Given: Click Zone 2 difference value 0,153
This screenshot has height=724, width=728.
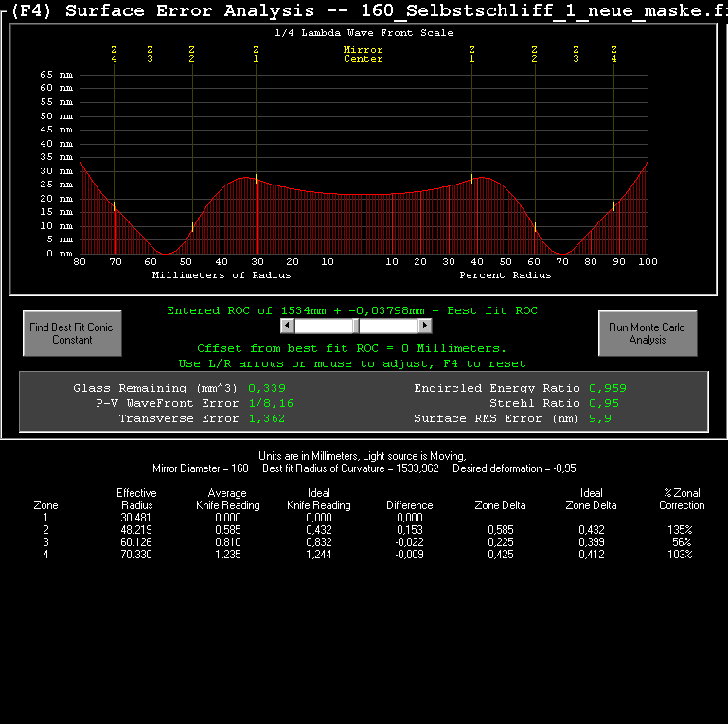Looking at the screenshot, I should click(x=410, y=530).
